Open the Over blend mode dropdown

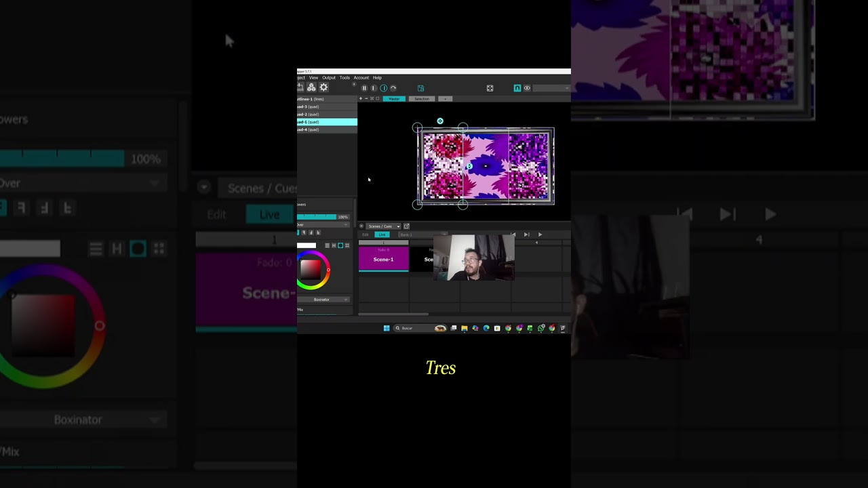(323, 224)
